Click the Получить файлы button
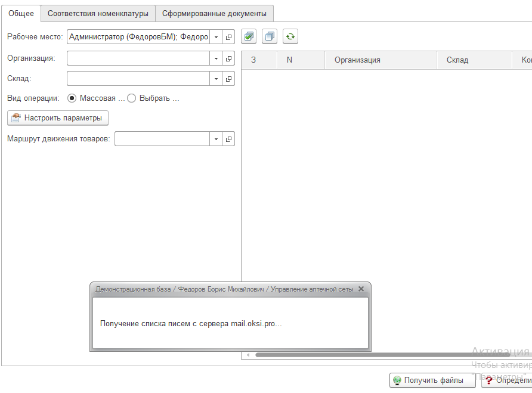 tap(432, 380)
